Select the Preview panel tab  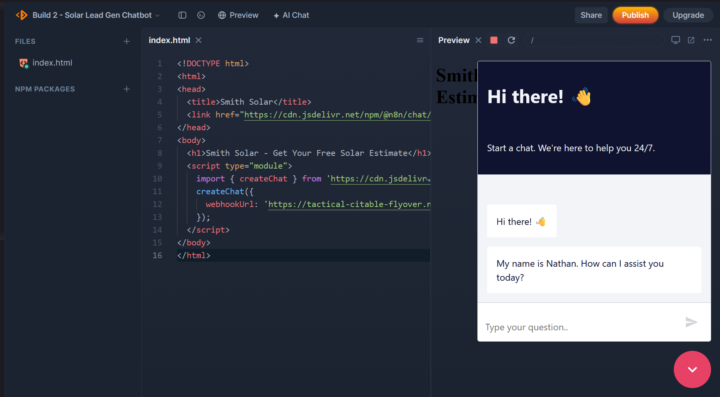(454, 40)
